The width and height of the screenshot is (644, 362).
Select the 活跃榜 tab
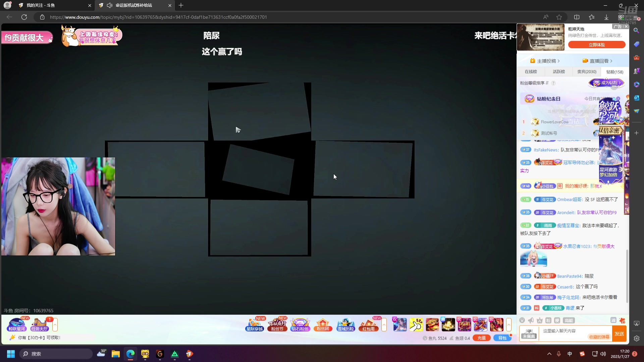click(559, 72)
